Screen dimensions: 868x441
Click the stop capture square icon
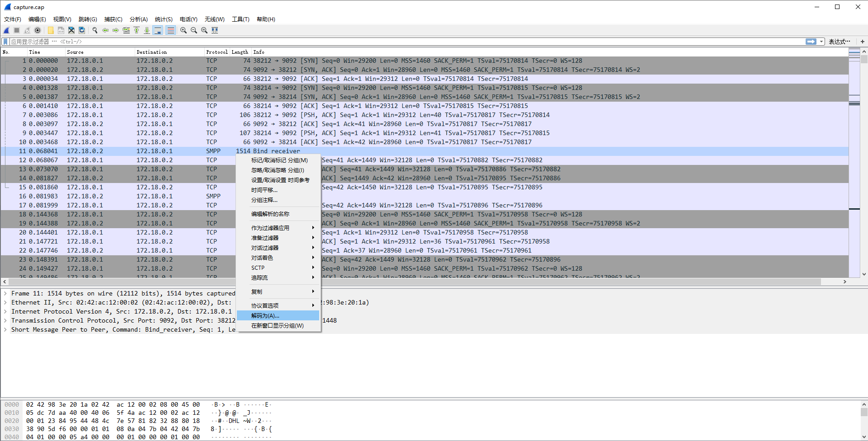(x=17, y=30)
